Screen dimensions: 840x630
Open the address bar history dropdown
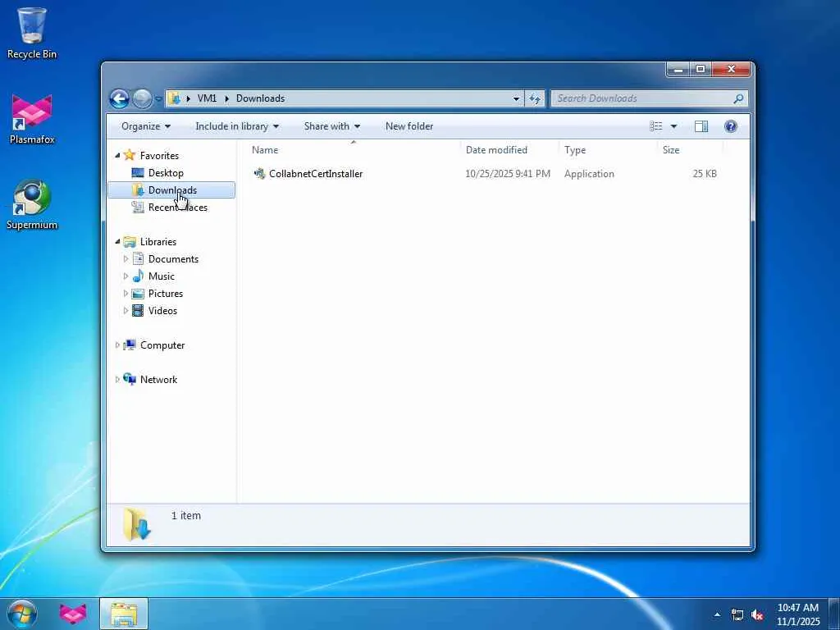click(516, 98)
